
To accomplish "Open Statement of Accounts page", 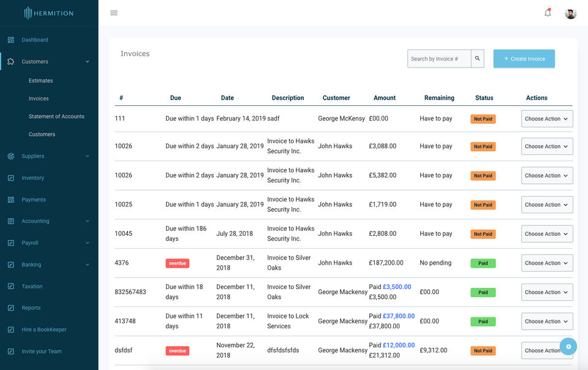I will tap(56, 116).
